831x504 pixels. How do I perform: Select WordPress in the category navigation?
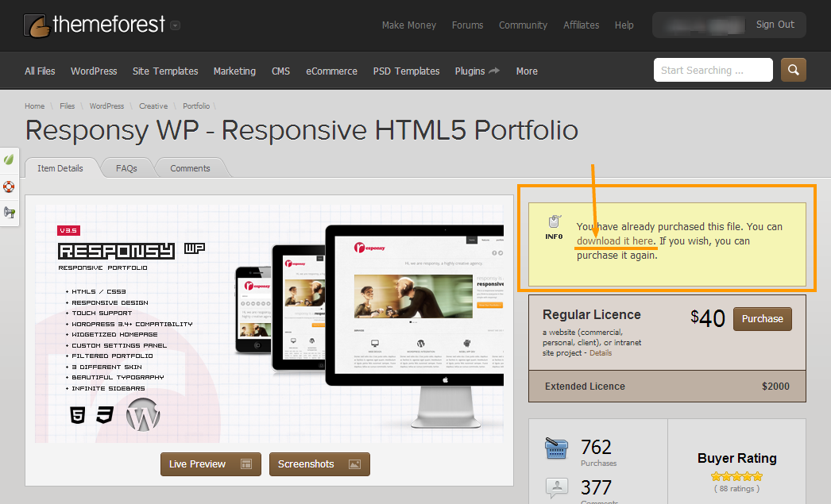pos(94,71)
